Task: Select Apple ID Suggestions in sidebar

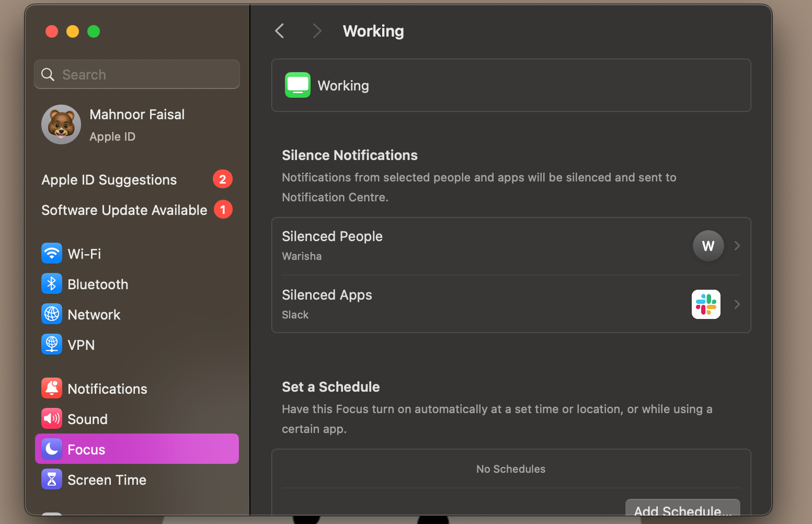Action: (x=109, y=179)
